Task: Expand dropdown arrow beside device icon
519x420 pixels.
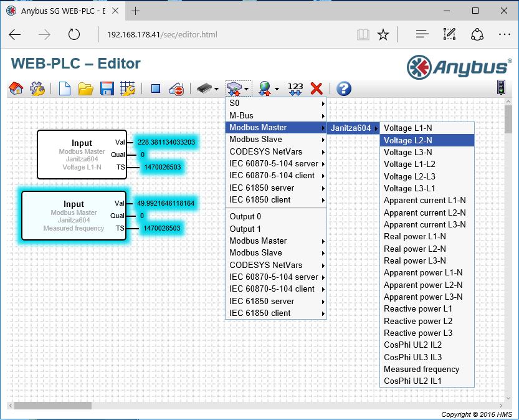Action: click(x=246, y=89)
